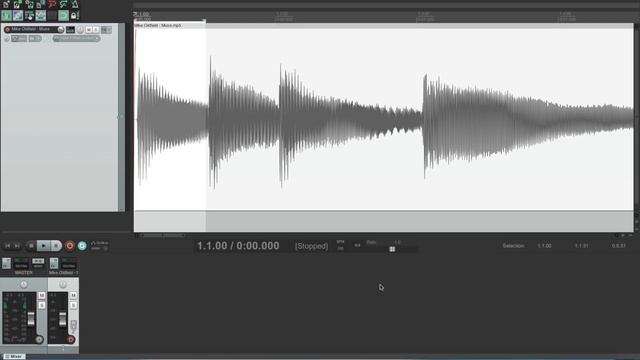Toggle Ripple Editing in the toolbar
640x360 pixels.
(x=29, y=16)
